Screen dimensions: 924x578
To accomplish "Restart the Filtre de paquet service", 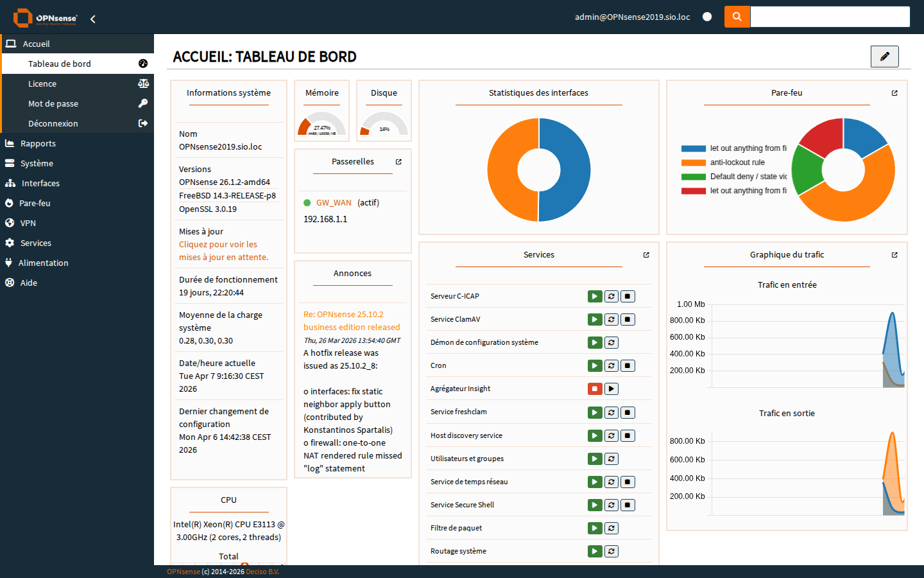I will pos(612,528).
